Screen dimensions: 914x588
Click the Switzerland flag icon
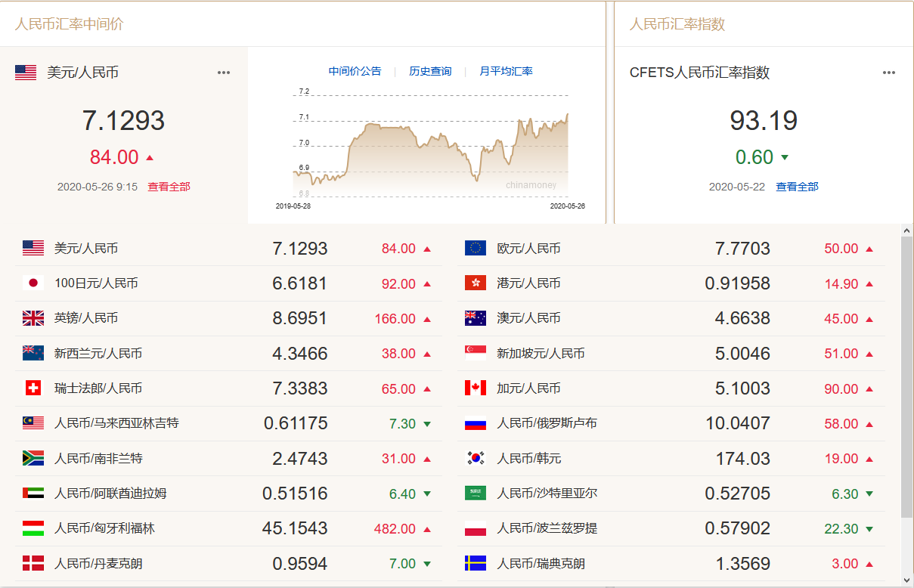tap(33, 388)
